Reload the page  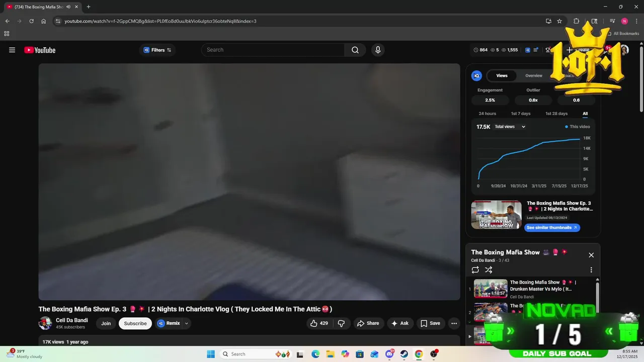31,21
